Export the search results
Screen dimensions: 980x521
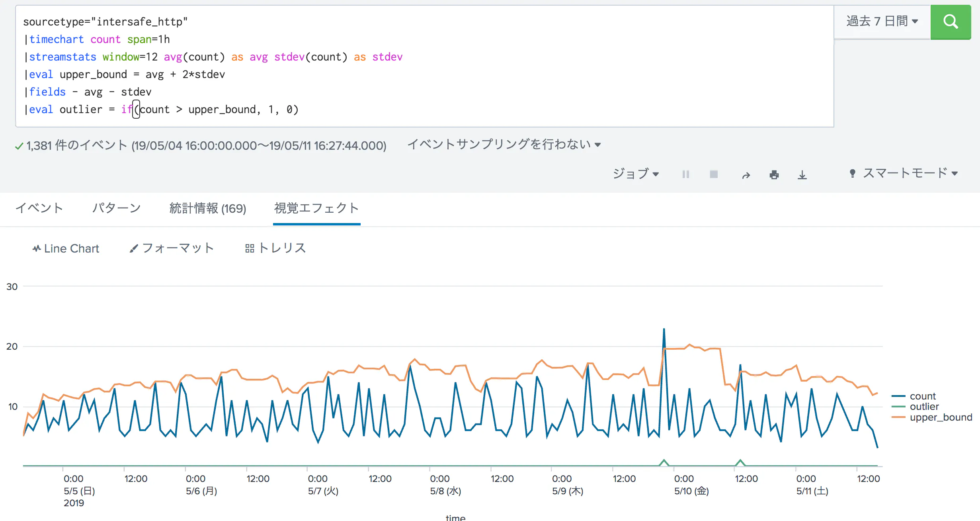802,174
